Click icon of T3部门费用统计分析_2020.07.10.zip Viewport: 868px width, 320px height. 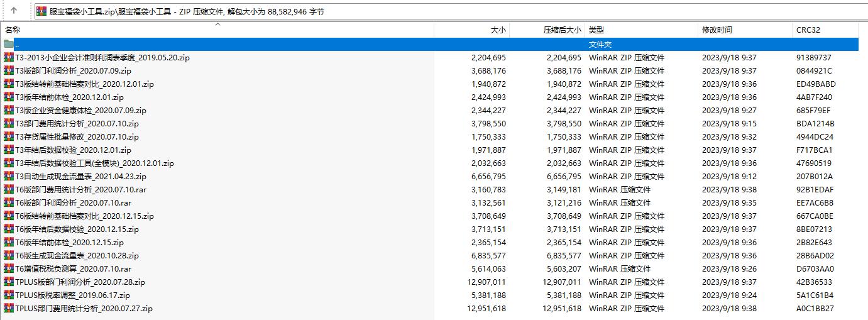coord(8,123)
